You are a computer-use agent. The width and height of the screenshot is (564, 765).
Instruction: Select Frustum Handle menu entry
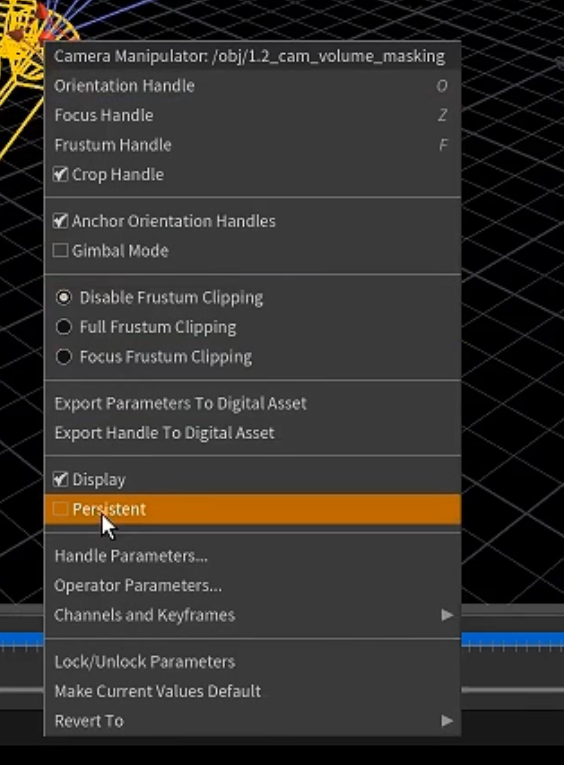tap(253, 145)
